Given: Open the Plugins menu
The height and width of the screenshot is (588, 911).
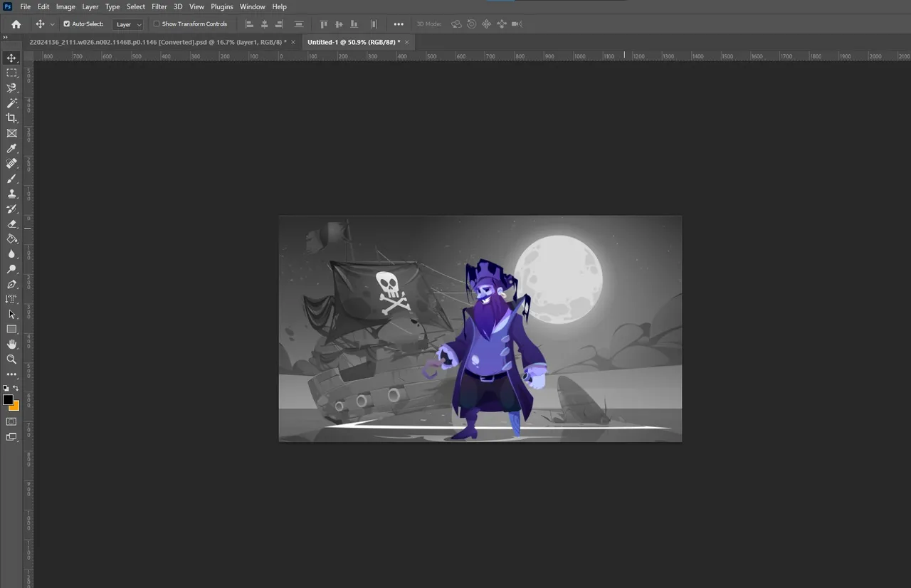Looking at the screenshot, I should coord(222,6).
